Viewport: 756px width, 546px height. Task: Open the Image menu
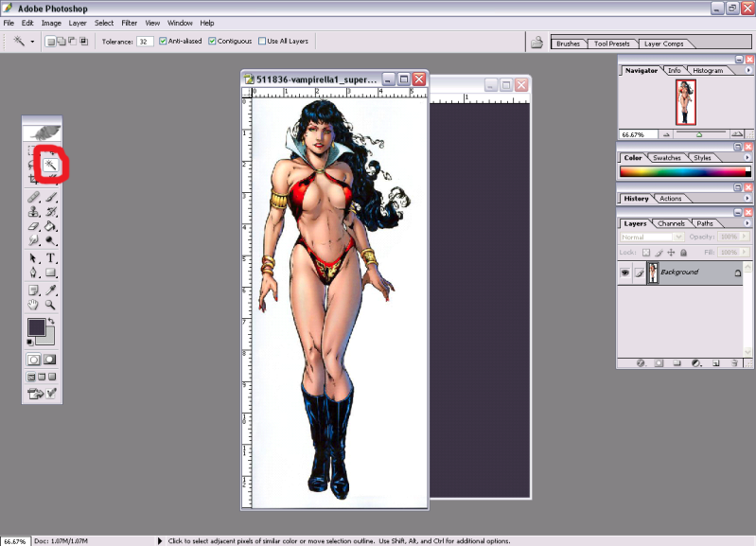tap(51, 23)
